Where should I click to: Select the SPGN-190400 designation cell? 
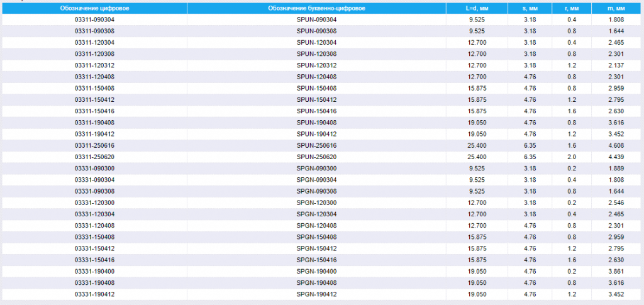coord(316,272)
